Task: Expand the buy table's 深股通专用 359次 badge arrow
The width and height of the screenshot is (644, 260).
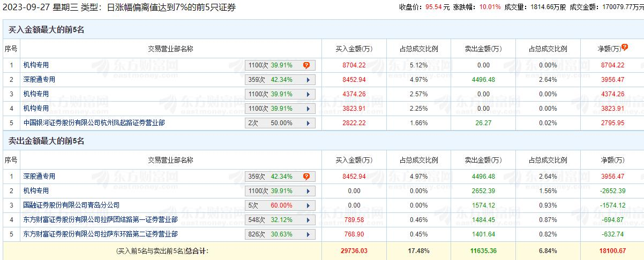Action: click(x=308, y=80)
